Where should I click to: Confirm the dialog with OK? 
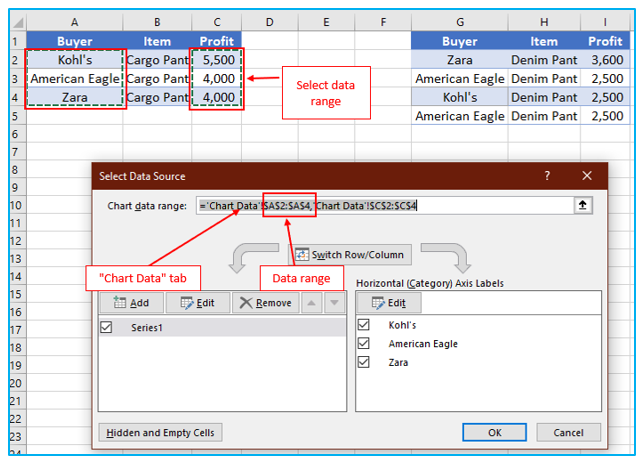[x=495, y=433]
